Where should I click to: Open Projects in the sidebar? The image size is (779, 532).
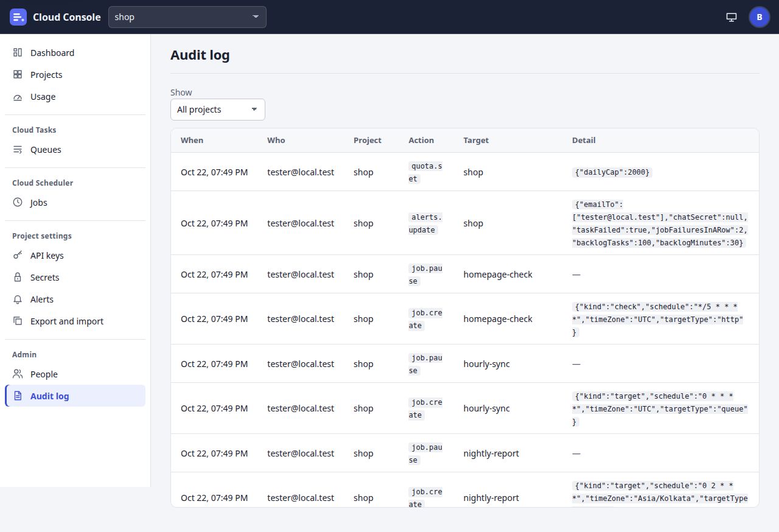[75, 75]
